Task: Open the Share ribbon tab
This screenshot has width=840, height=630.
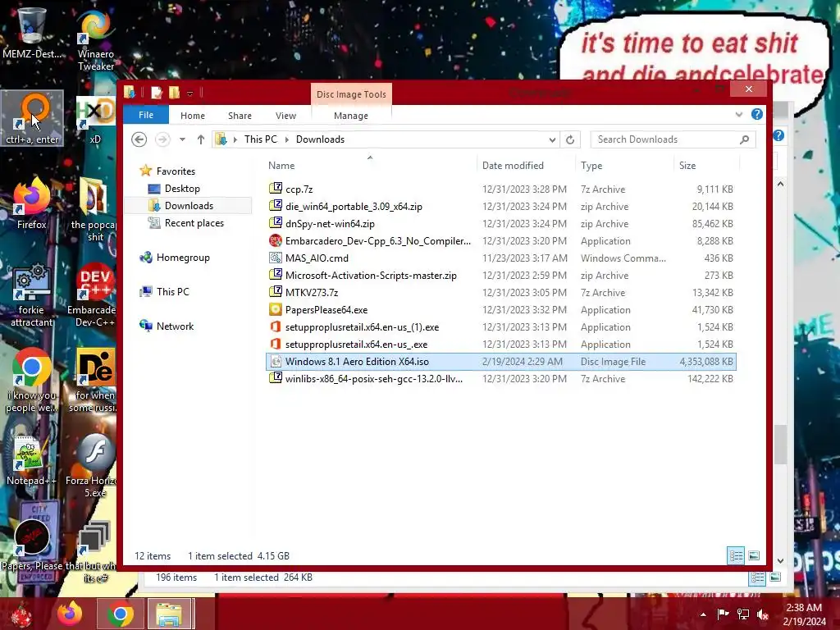Action: click(240, 116)
